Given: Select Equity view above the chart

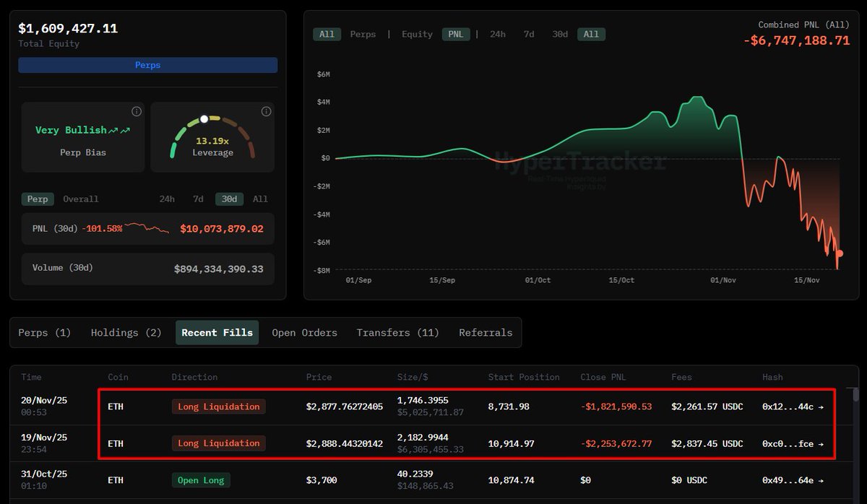Looking at the screenshot, I should click(417, 34).
